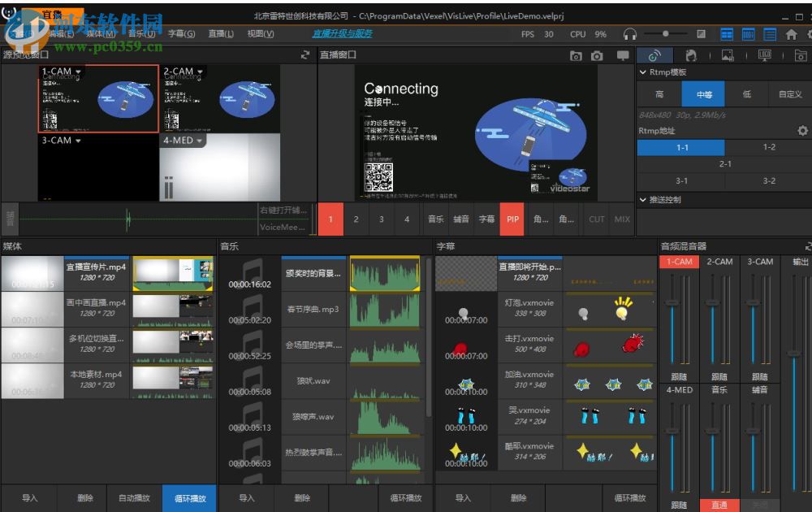812x512 pixels.
Task: Toggle PIP picture-in-picture mode
Action: tap(512, 219)
